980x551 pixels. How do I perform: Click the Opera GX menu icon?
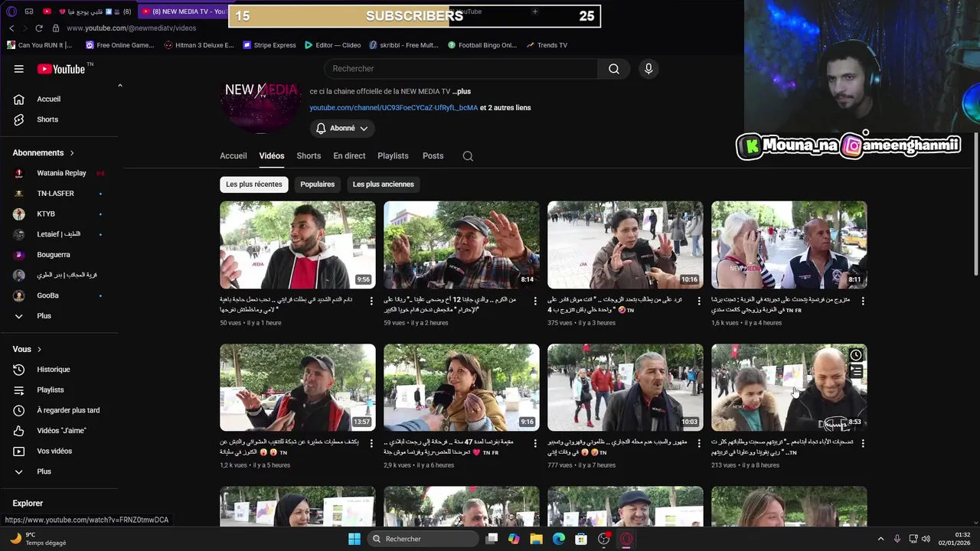coord(11,11)
